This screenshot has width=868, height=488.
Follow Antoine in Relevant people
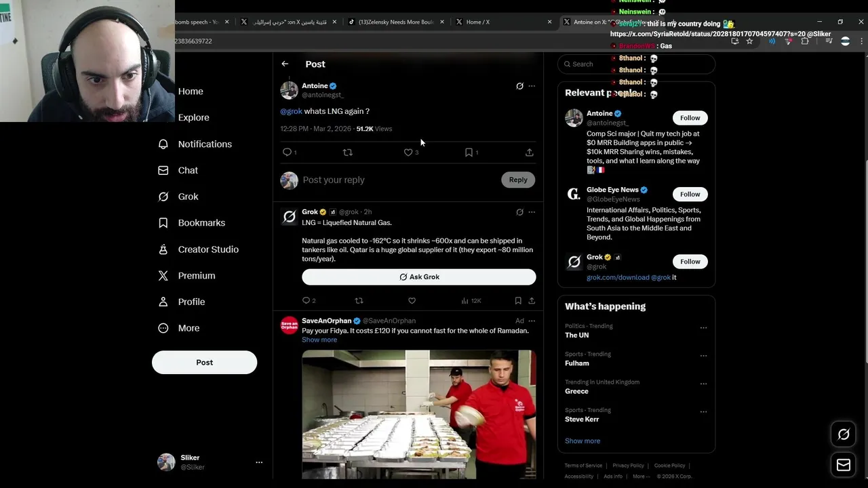tap(690, 118)
